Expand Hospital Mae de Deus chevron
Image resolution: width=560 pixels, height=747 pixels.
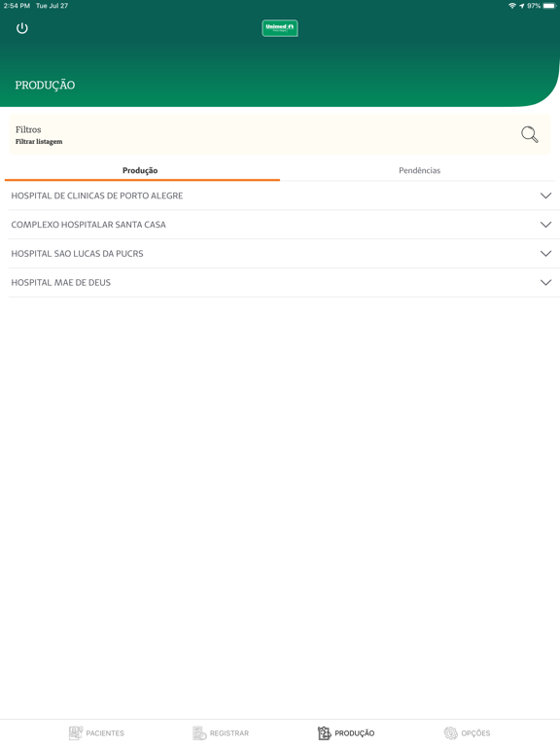(x=545, y=282)
